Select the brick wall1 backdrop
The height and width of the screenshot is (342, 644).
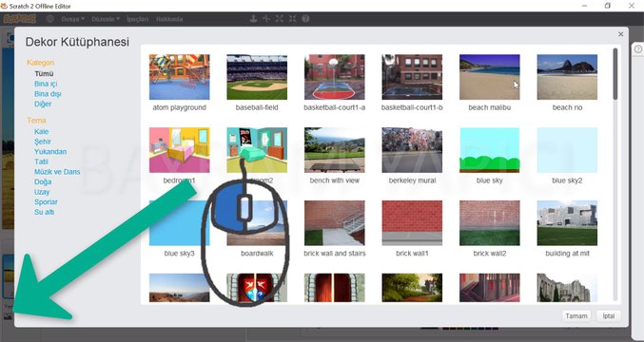[412, 223]
